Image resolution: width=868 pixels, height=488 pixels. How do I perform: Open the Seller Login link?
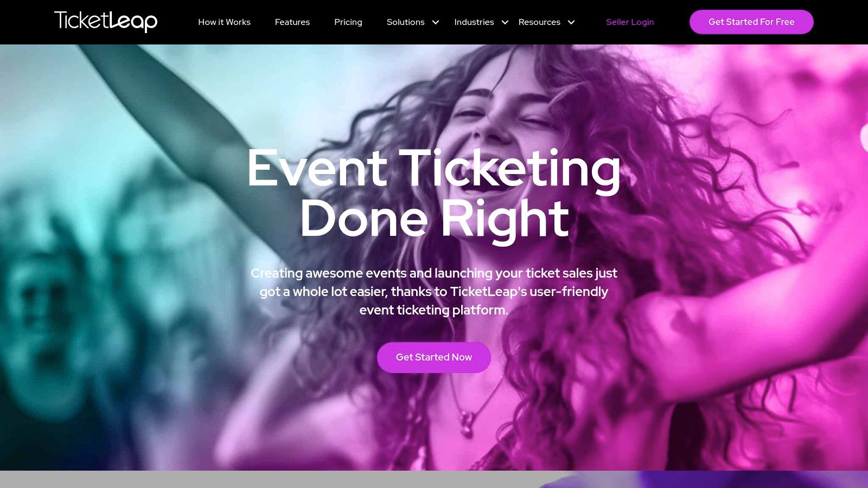pos(630,22)
